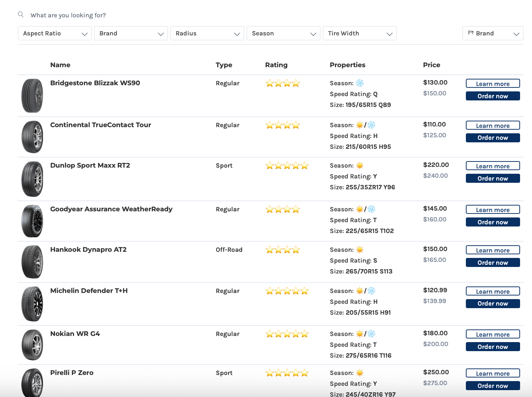This screenshot has height=397, width=532.
Task: Click the five-star rating for Nokian WR G4
Action: pyautogui.click(x=287, y=334)
